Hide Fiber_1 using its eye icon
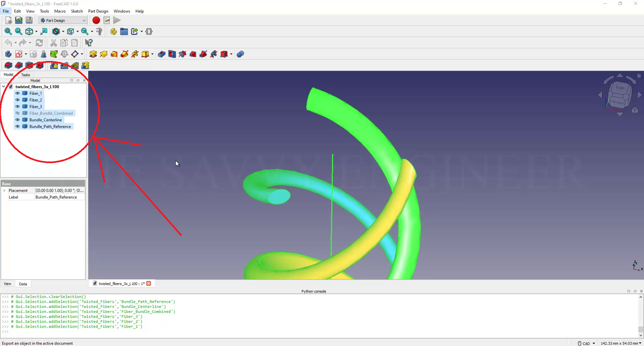This screenshot has height=346, width=644. [17, 93]
